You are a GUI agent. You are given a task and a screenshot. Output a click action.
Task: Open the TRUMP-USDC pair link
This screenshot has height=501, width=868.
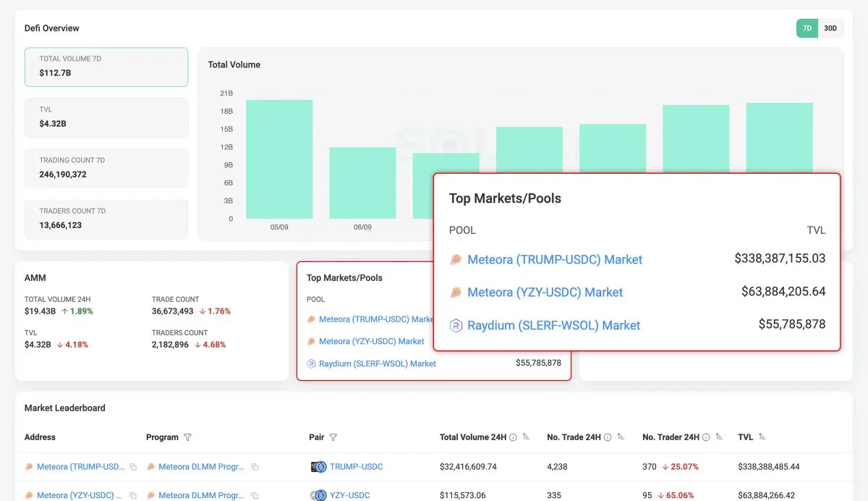[x=357, y=467]
